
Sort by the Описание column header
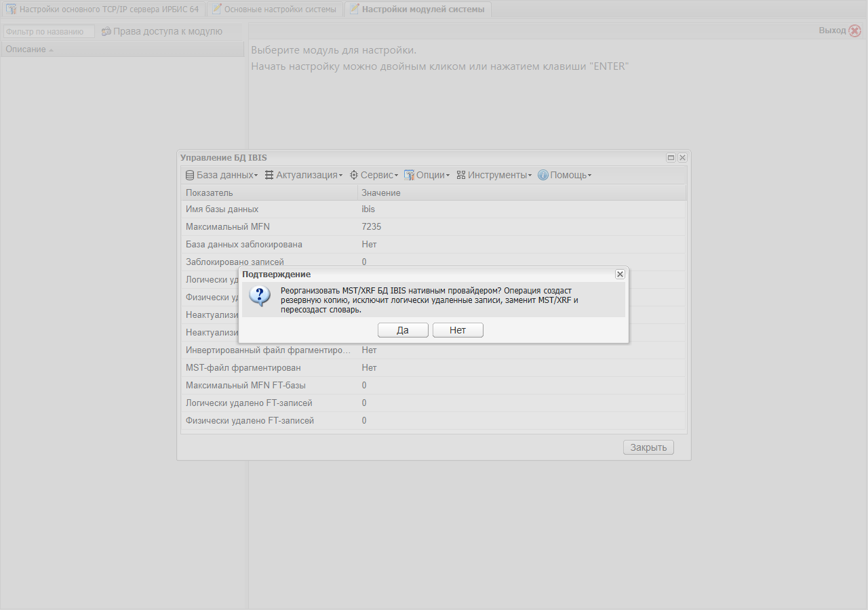coord(122,49)
